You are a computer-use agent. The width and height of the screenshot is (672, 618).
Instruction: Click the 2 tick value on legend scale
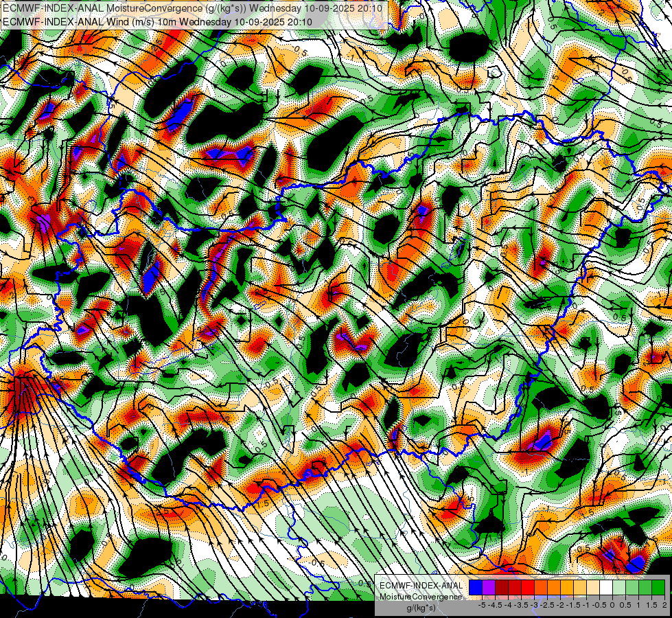tap(664, 605)
